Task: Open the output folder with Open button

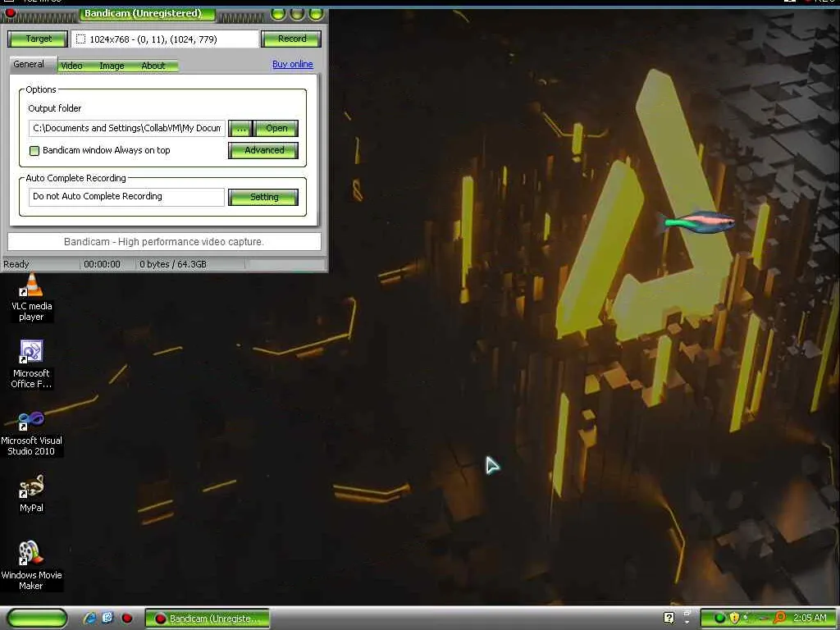Action: 276,129
